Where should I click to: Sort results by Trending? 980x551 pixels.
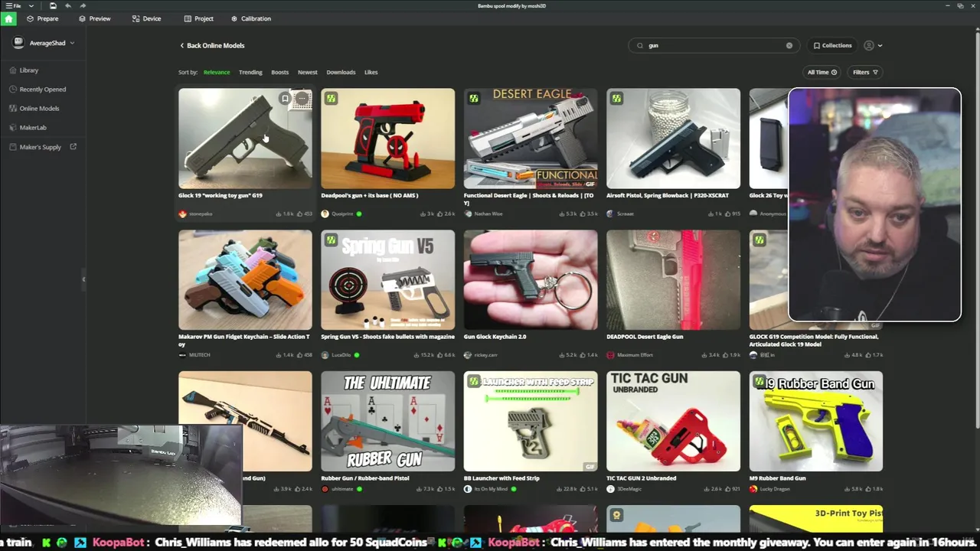pyautogui.click(x=250, y=72)
